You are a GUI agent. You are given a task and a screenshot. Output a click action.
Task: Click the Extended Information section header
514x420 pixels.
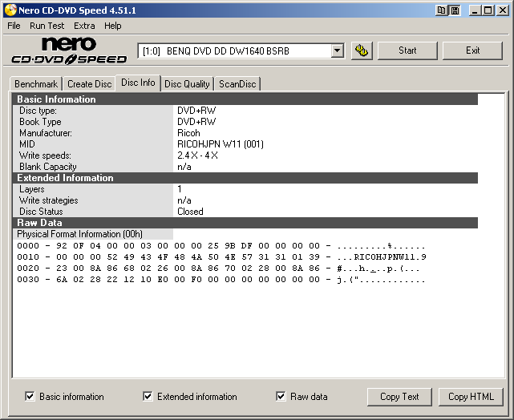pos(245,178)
